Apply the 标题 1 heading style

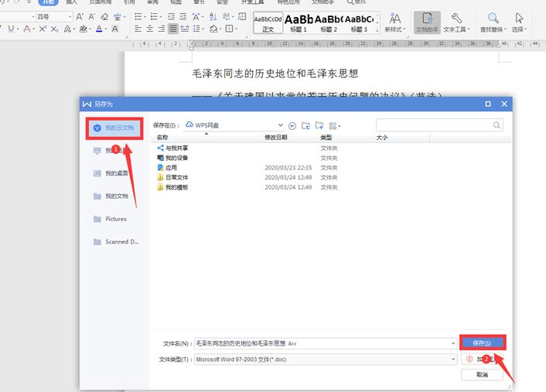[299, 22]
